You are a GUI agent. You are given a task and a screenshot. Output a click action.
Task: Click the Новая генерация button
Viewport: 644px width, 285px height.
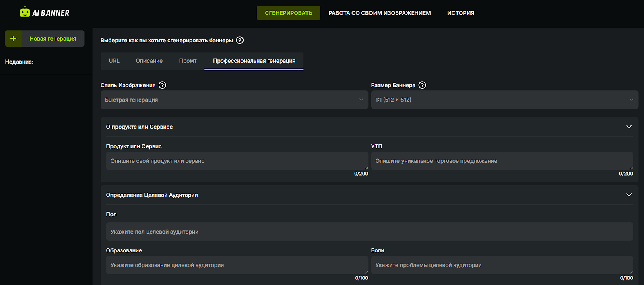pyautogui.click(x=52, y=39)
